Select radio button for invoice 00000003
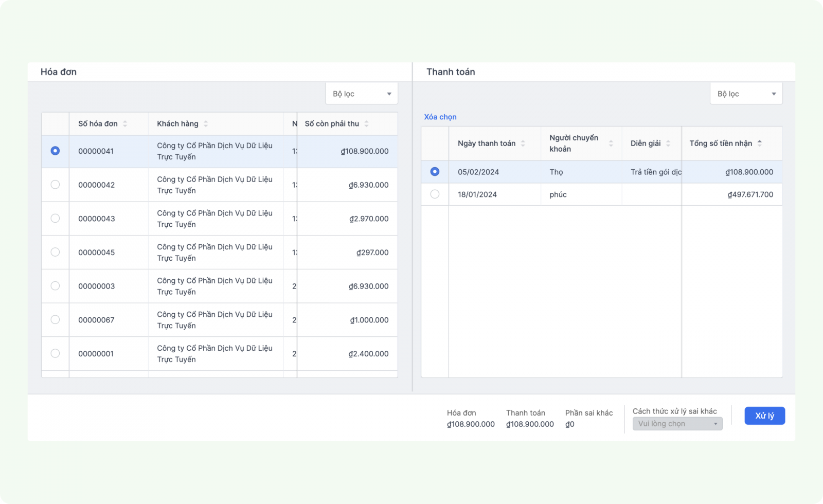Screen dimensions: 823x504 (55, 286)
